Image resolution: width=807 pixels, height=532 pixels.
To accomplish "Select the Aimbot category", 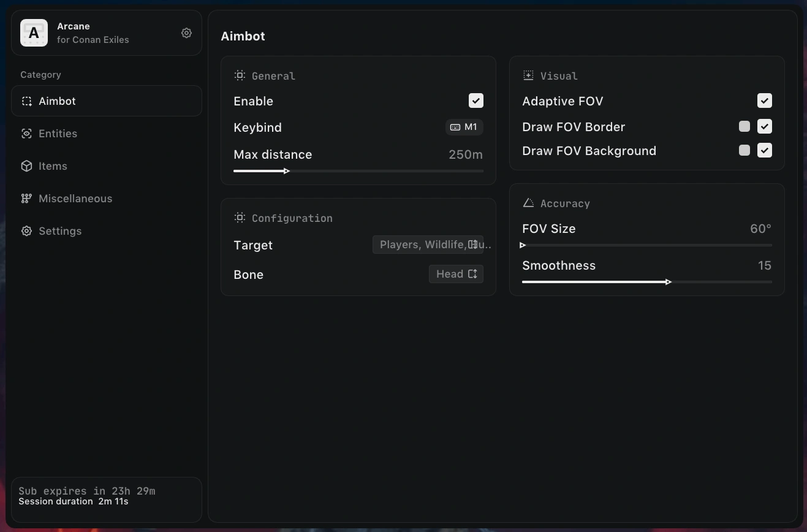I will pos(107,101).
